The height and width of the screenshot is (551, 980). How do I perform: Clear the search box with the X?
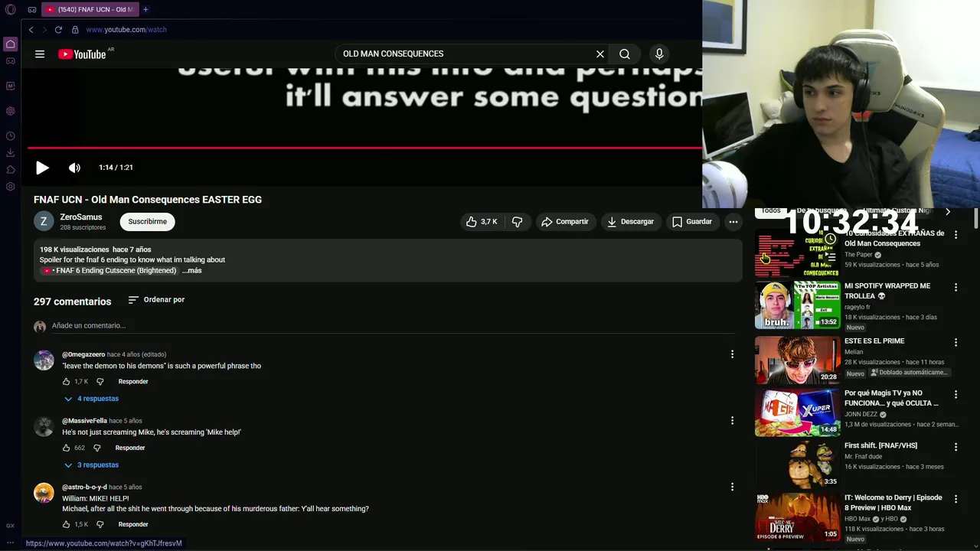[x=600, y=54]
